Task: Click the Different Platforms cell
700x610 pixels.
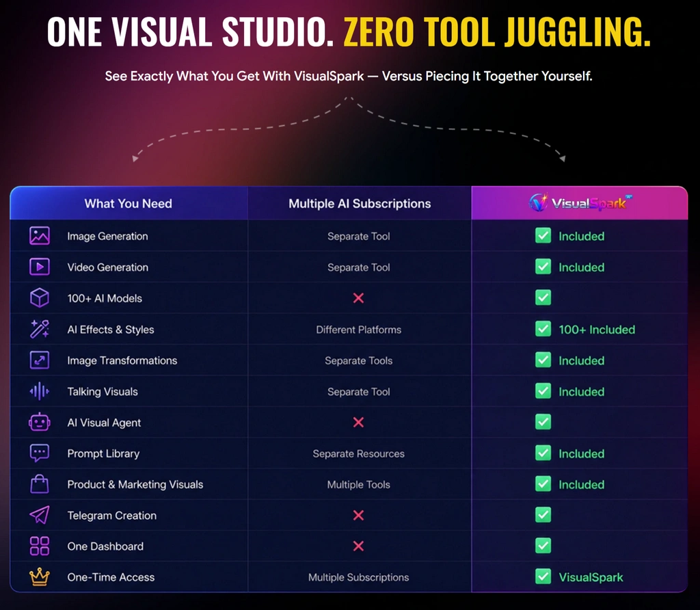Action: tap(358, 330)
